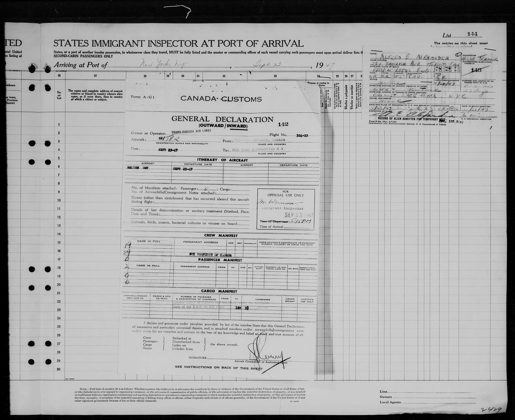Click the 'Form A-G1' label

tap(143, 97)
